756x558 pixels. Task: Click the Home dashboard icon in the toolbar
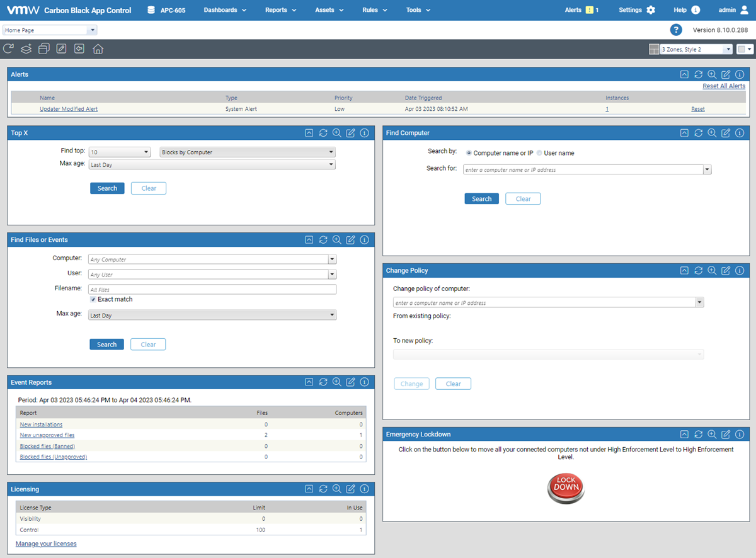point(98,48)
